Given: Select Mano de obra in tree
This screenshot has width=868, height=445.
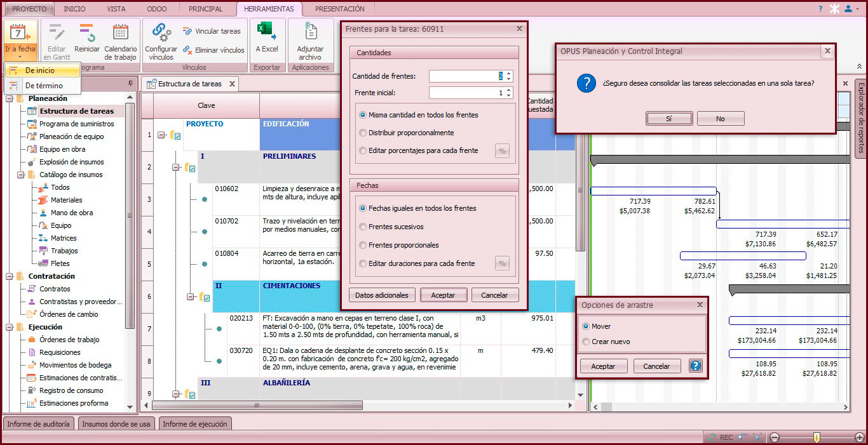Looking at the screenshot, I should 72,213.
